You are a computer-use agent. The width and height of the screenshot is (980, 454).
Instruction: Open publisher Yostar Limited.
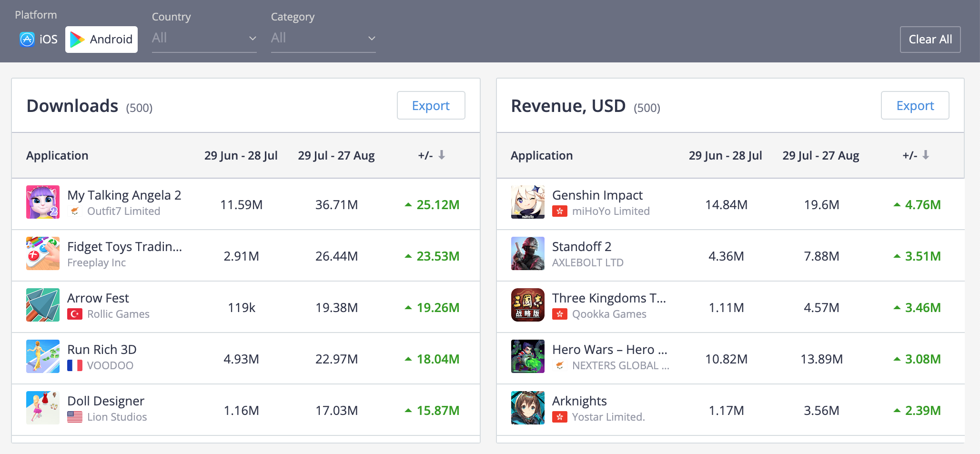(608, 417)
